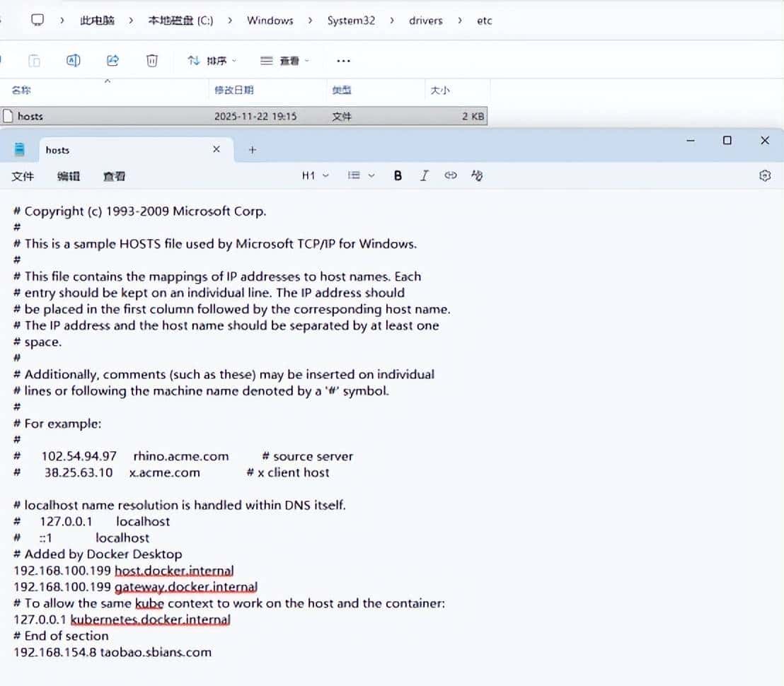Click the x.acme.com example text
Image resolution: width=784 pixels, height=686 pixels.
[164, 472]
